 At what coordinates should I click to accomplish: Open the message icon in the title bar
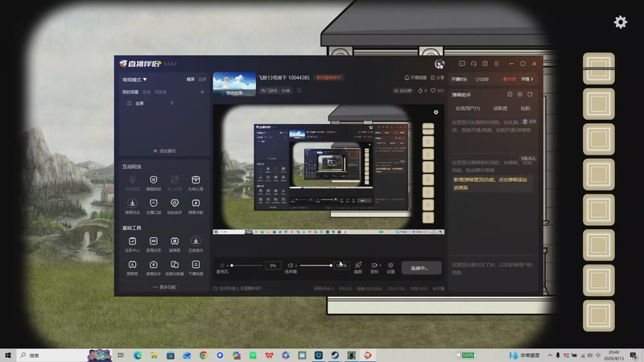[x=462, y=64]
